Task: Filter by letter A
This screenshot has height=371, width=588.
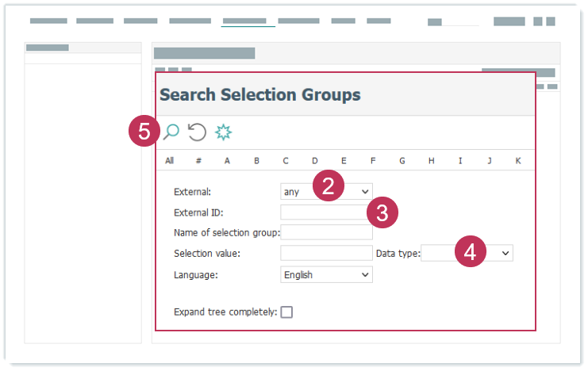Action: point(227,161)
